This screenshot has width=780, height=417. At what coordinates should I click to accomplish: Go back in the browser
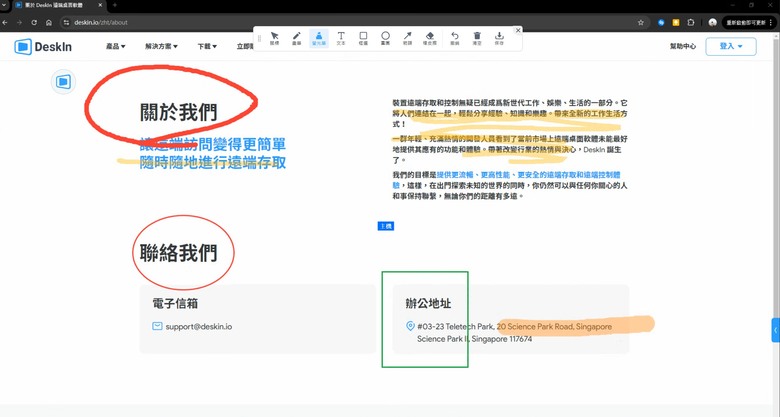tap(5, 22)
